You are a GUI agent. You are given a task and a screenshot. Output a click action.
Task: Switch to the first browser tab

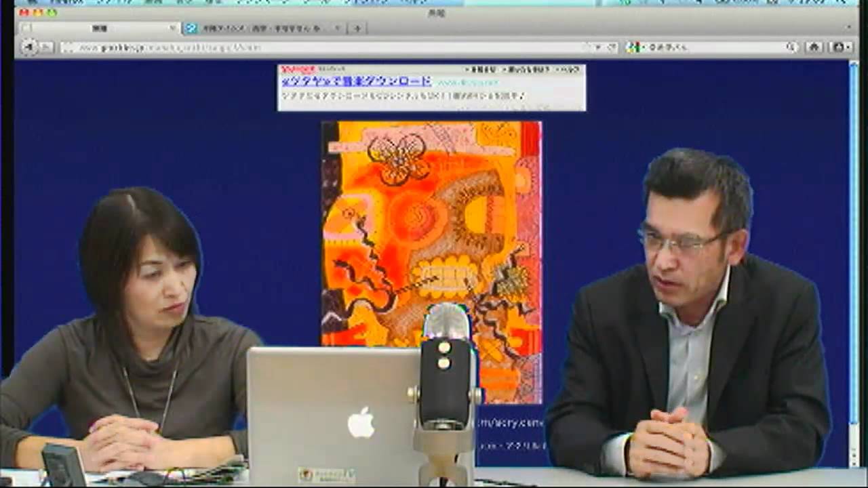click(99, 28)
